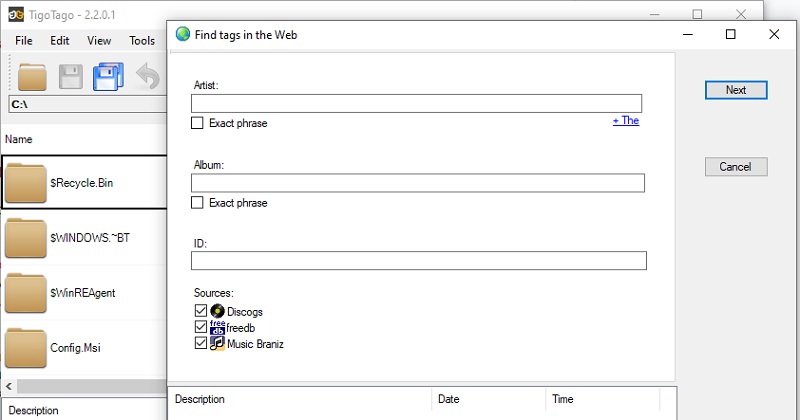Select the $WinREAgent folder icon
This screenshot has width=800, height=420.
point(25,292)
